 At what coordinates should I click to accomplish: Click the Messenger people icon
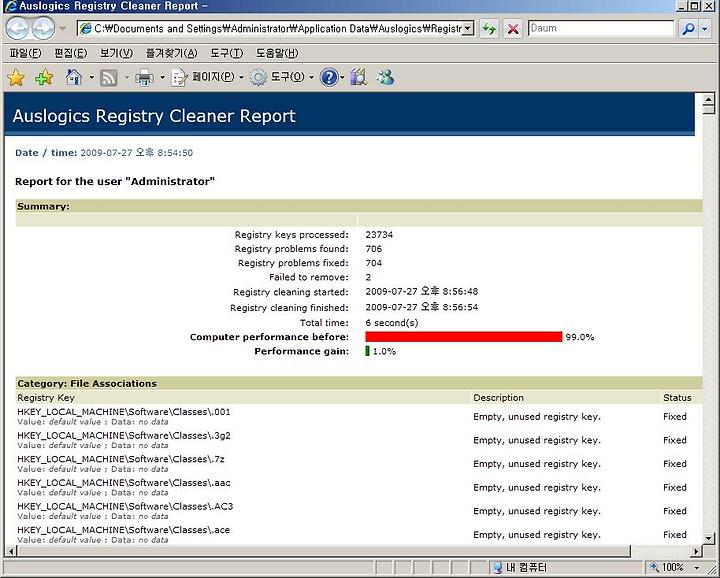click(x=386, y=78)
